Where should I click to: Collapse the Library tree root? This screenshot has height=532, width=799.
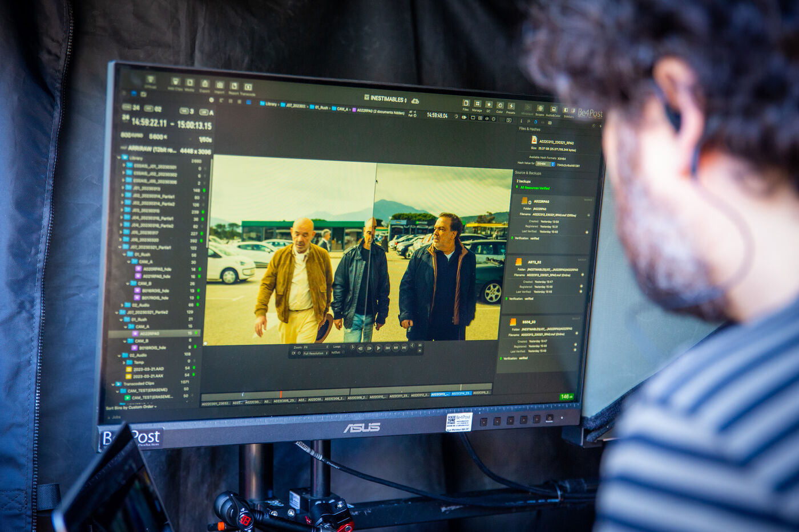click(119, 157)
